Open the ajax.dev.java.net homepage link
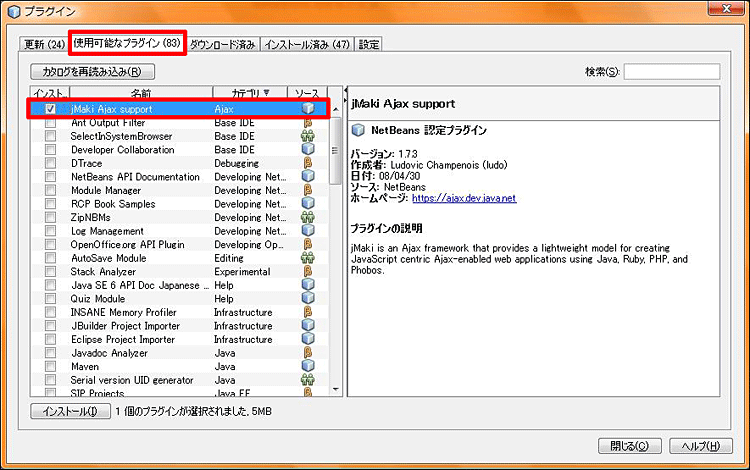Image resolution: width=750 pixels, height=470 pixels. [464, 198]
